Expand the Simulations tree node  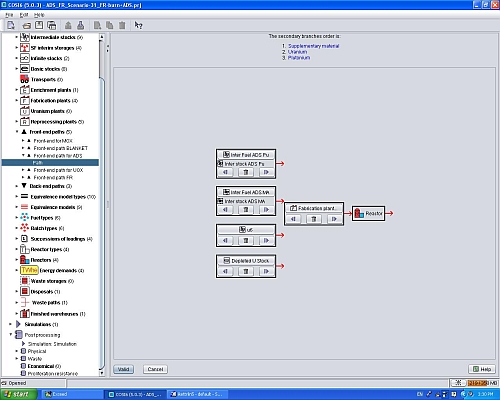click(11, 324)
